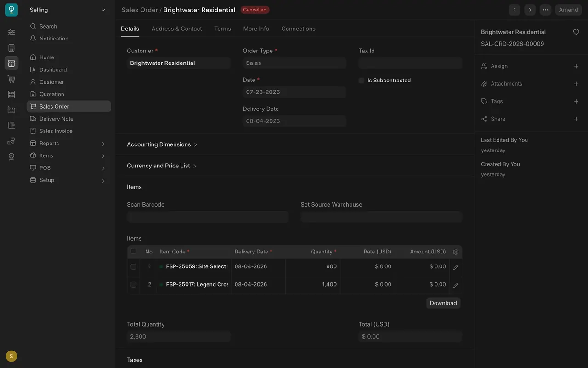The height and width of the screenshot is (368, 588).
Task: Click the Scan Barcode input field
Action: coord(208,217)
